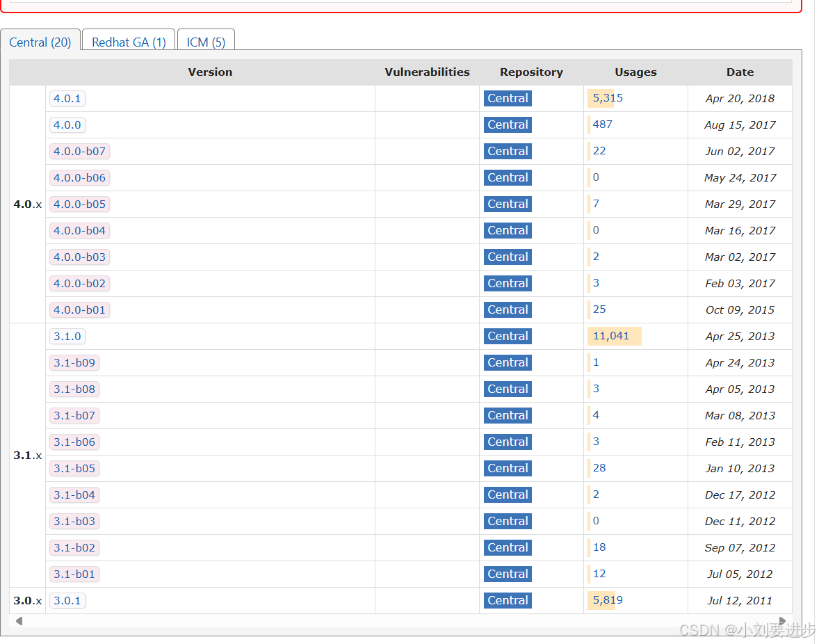819x644 pixels.
Task: Click usages 28 for 3.1-b05
Action: click(x=599, y=468)
